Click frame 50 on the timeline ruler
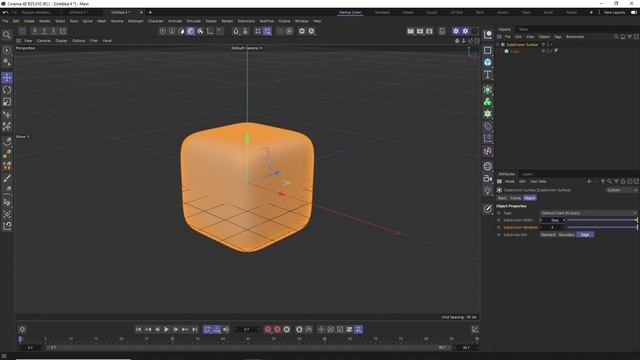Viewport: 640px width, 360px height. pos(273,339)
